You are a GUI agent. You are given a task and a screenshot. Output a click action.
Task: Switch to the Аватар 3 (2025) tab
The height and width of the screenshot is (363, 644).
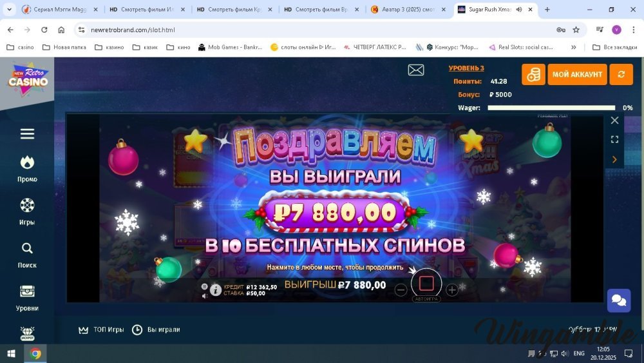[x=408, y=9]
